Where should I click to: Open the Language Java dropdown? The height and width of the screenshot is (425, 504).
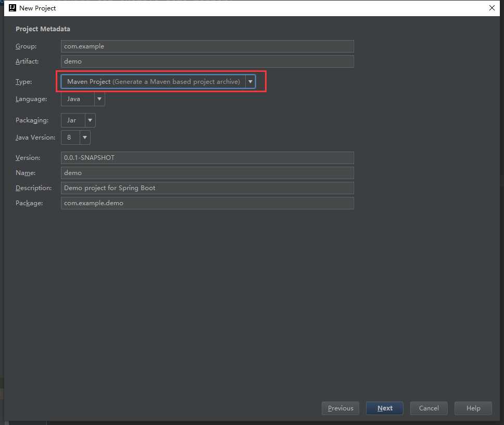click(x=83, y=99)
